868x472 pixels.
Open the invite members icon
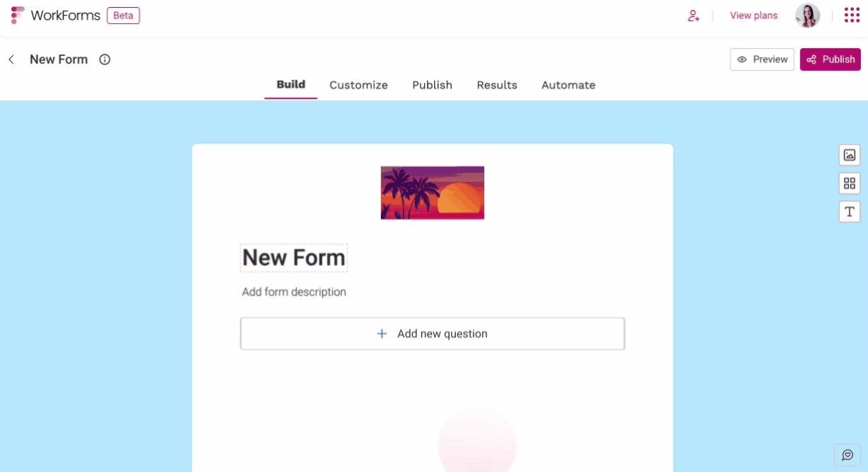[693, 16]
